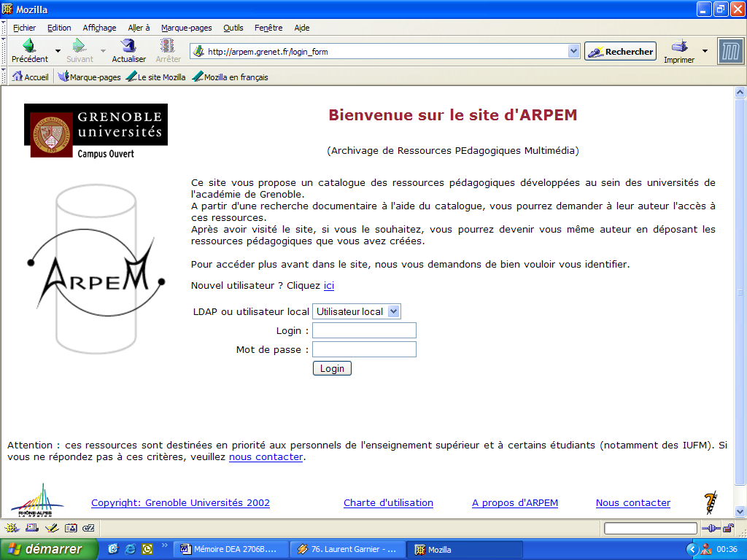Open Navigator from the status bar component icons
The image size is (747, 560).
[x=12, y=528]
